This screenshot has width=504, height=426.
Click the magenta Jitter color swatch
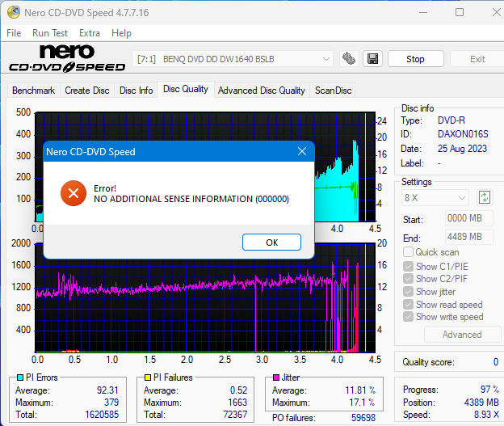(x=275, y=377)
